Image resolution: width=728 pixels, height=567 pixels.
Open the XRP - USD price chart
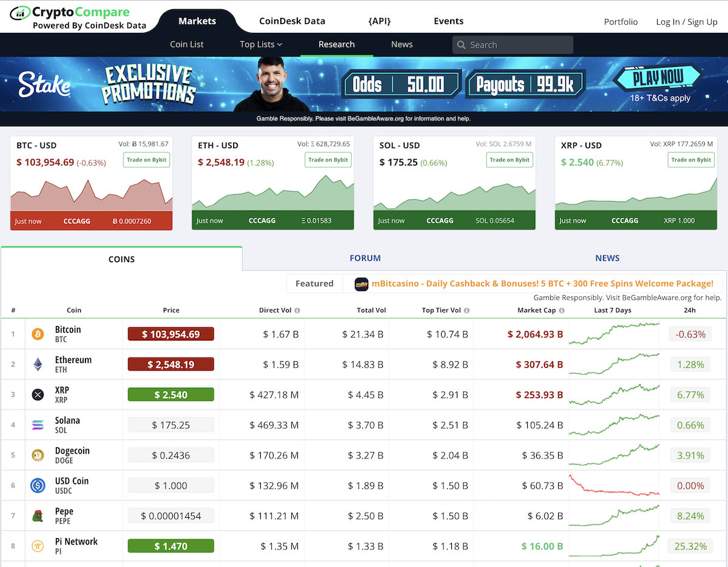(x=636, y=194)
